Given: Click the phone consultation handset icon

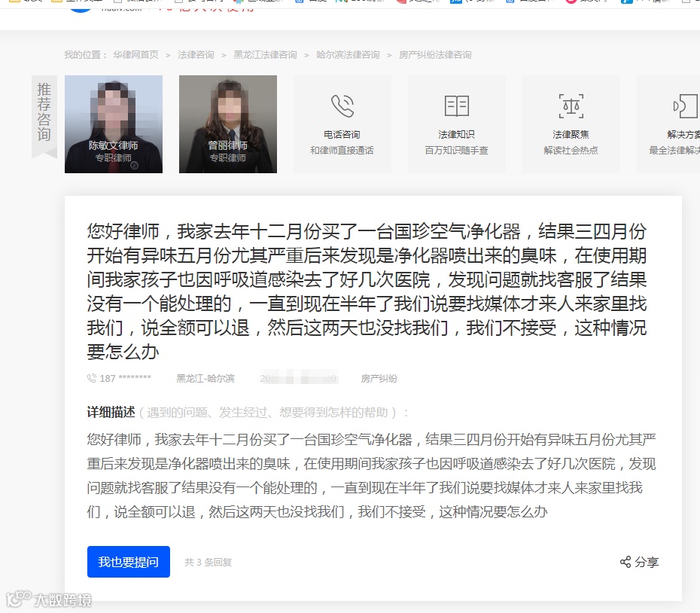Looking at the screenshot, I should (342, 106).
